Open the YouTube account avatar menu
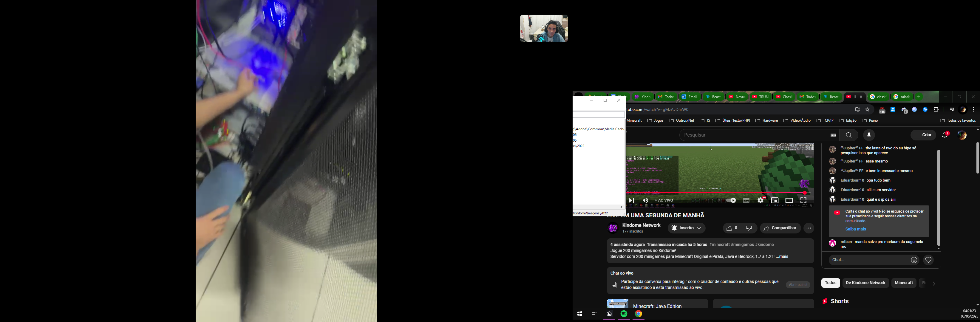Viewport: 980px width, 322px height. (962, 135)
